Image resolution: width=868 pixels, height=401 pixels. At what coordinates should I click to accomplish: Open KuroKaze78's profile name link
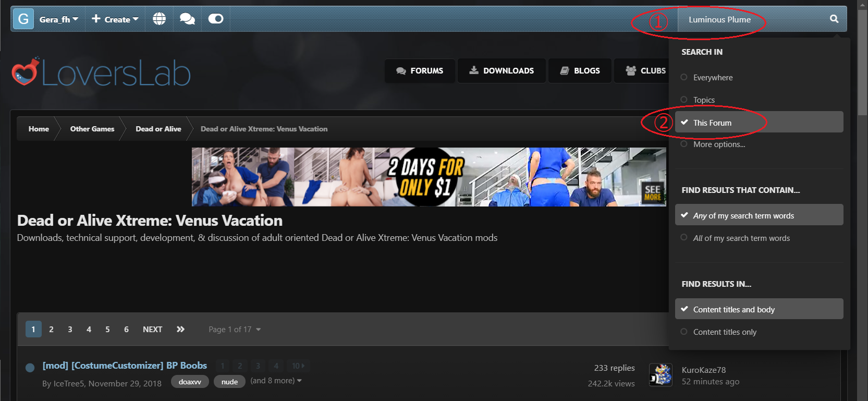tap(703, 370)
